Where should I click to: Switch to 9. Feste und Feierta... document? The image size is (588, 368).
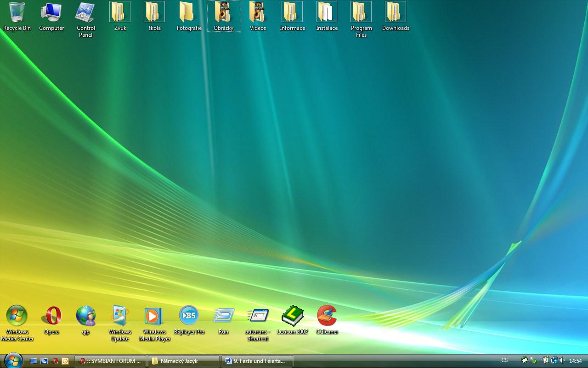257,361
